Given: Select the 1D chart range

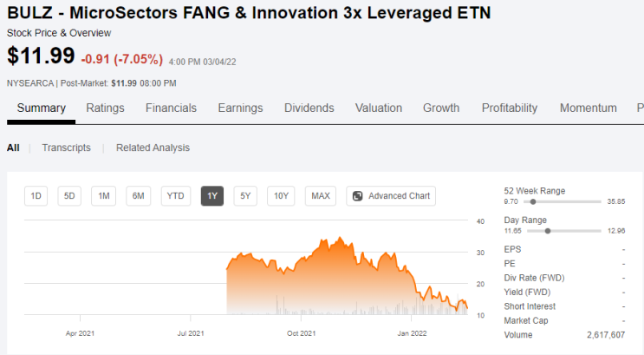Looking at the screenshot, I should pos(36,196).
